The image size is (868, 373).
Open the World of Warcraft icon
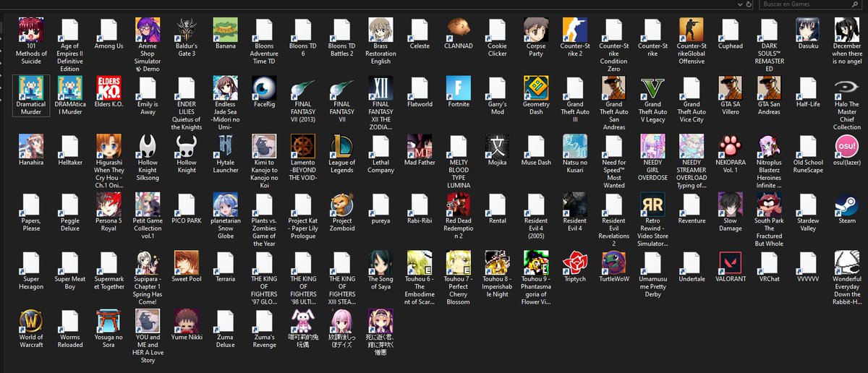(31, 322)
